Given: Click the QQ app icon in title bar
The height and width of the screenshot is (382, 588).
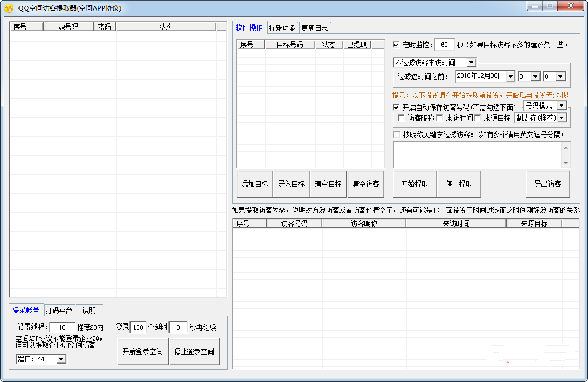Looking at the screenshot, I should [x=8, y=8].
